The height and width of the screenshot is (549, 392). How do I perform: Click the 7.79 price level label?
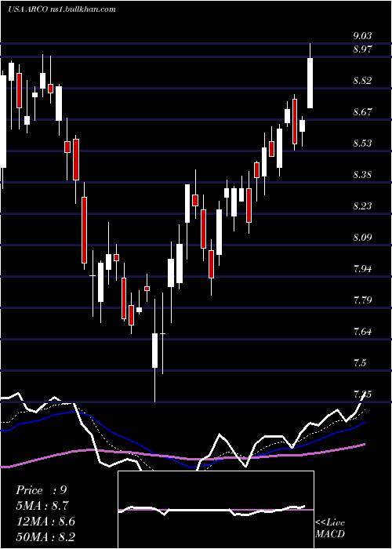tap(362, 300)
